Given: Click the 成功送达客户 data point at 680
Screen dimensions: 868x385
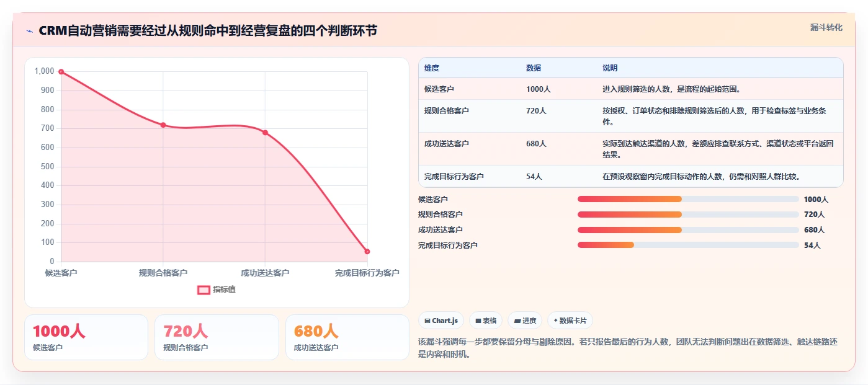Looking at the screenshot, I should pos(265,132).
